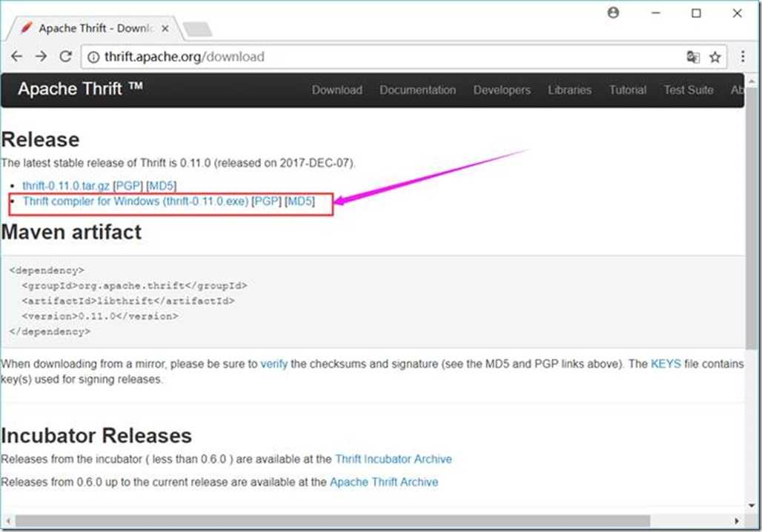Click the Incubator Releases heading

(96, 436)
